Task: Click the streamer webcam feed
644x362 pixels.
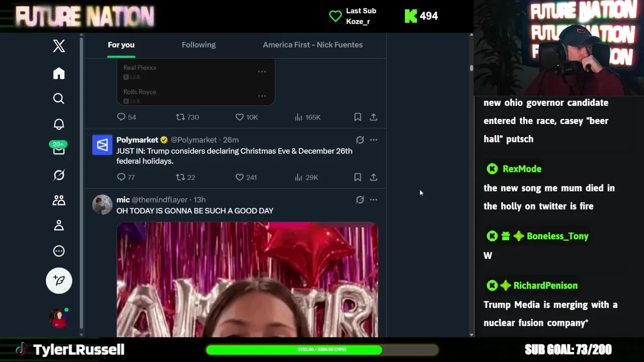Action: (x=559, y=48)
